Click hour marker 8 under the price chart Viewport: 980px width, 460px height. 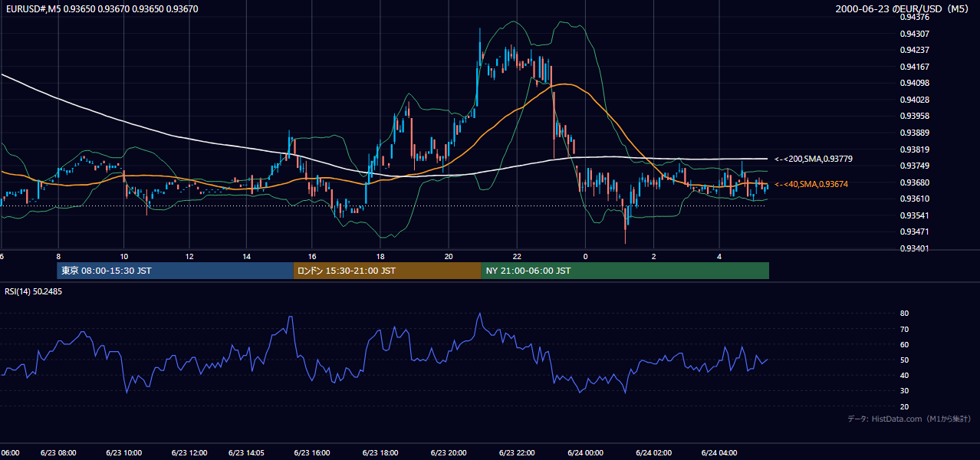pyautogui.click(x=58, y=256)
